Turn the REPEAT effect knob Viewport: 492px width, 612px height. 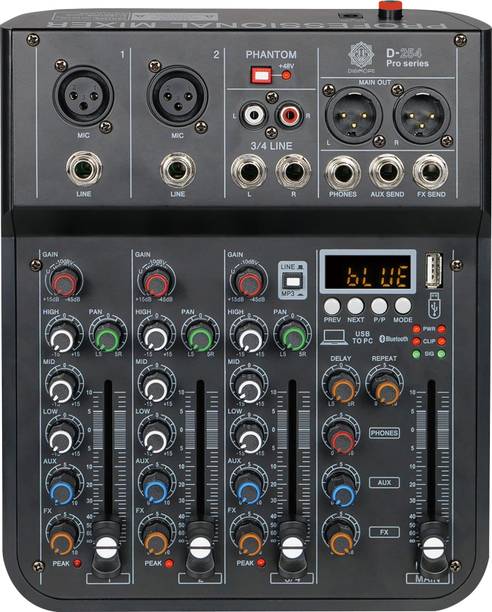385,388
